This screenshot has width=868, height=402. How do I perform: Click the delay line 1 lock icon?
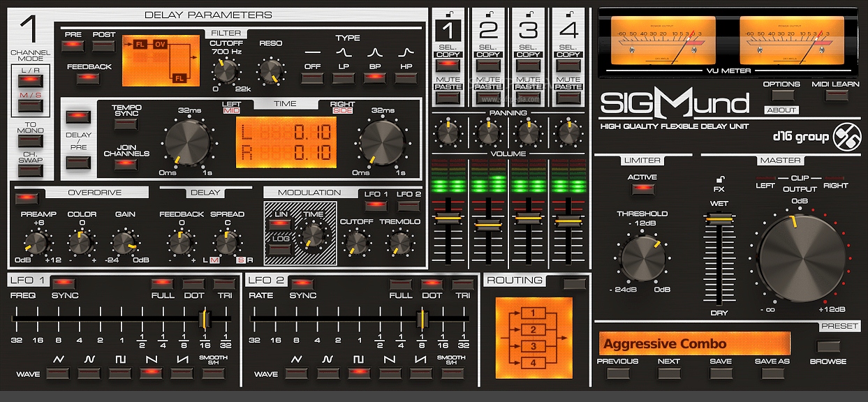point(448,13)
